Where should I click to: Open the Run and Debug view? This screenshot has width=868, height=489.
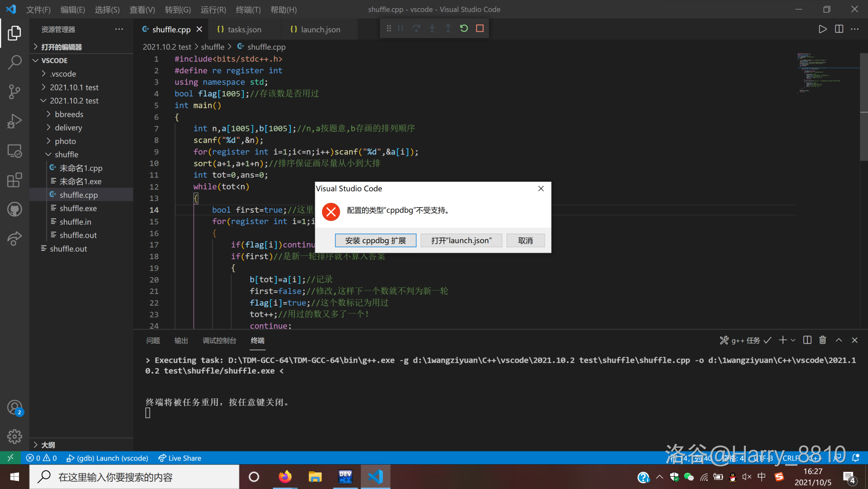(14, 121)
